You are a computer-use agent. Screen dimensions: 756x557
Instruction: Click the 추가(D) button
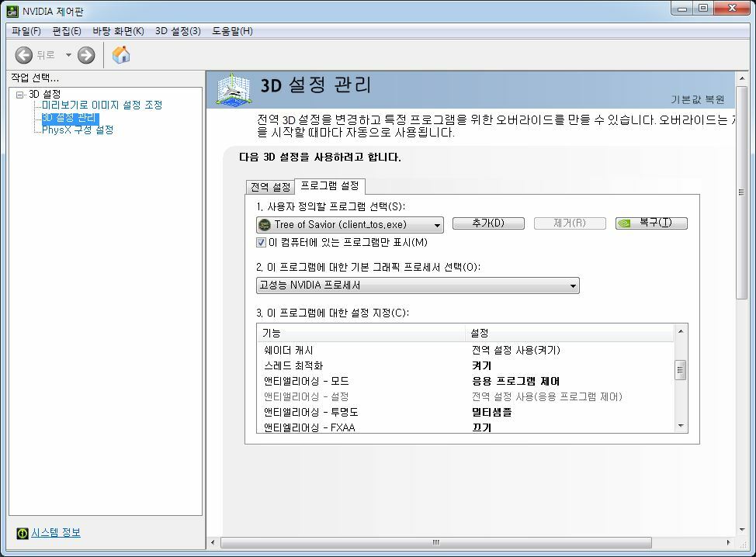(488, 223)
